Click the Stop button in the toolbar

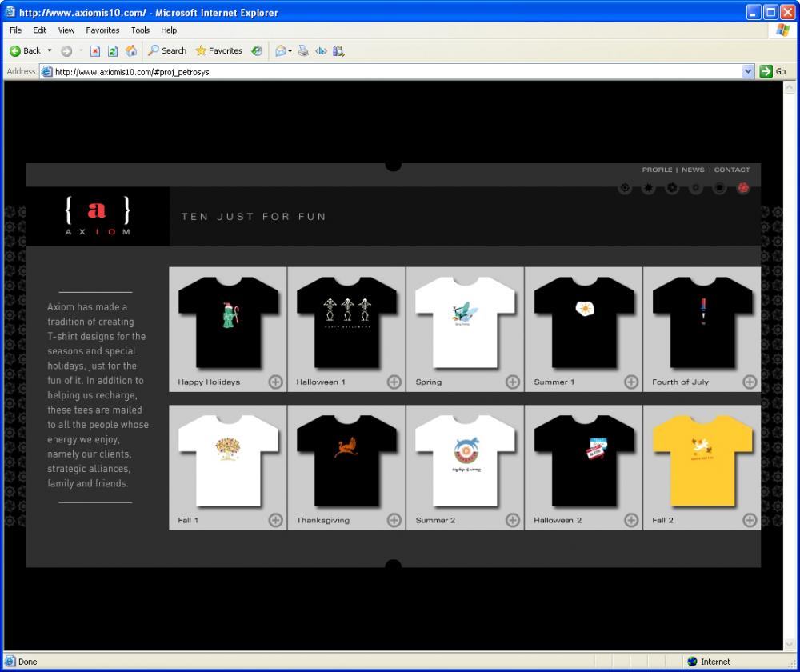click(95, 50)
